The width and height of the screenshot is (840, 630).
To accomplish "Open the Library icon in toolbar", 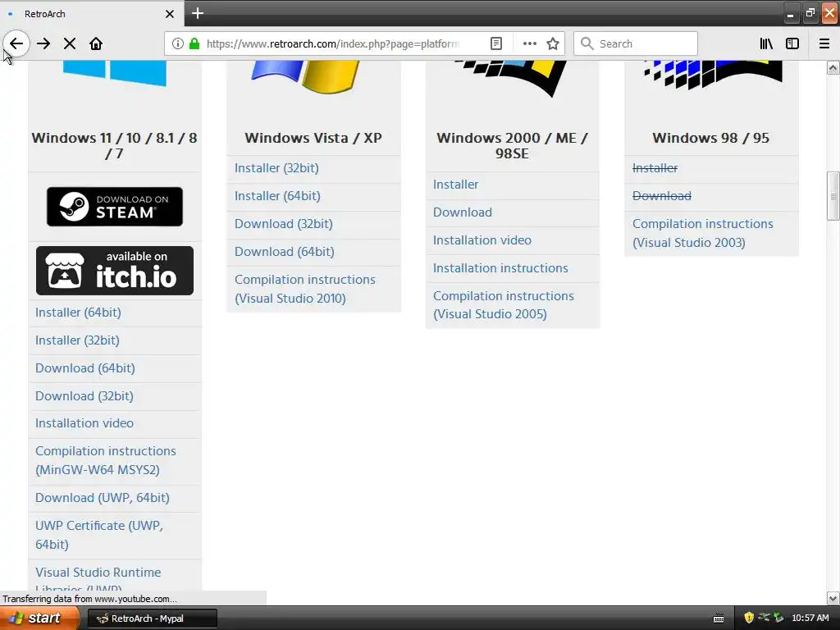I will click(x=766, y=43).
